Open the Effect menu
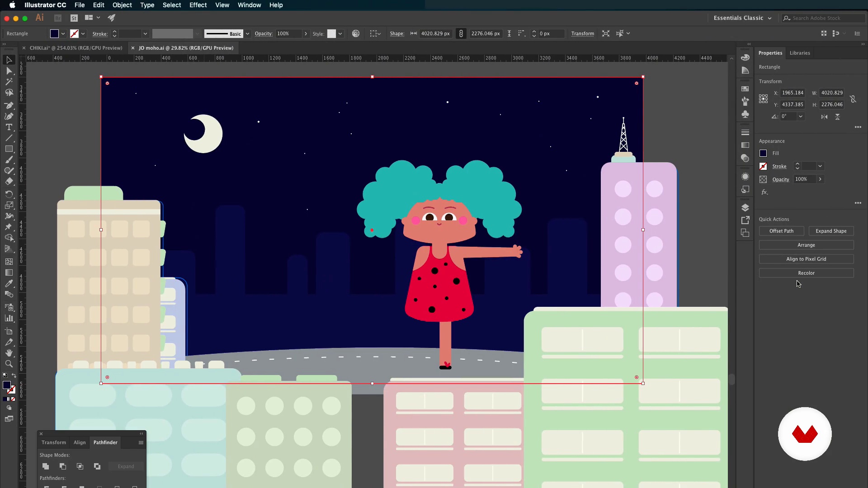This screenshot has height=488, width=868. (x=198, y=5)
